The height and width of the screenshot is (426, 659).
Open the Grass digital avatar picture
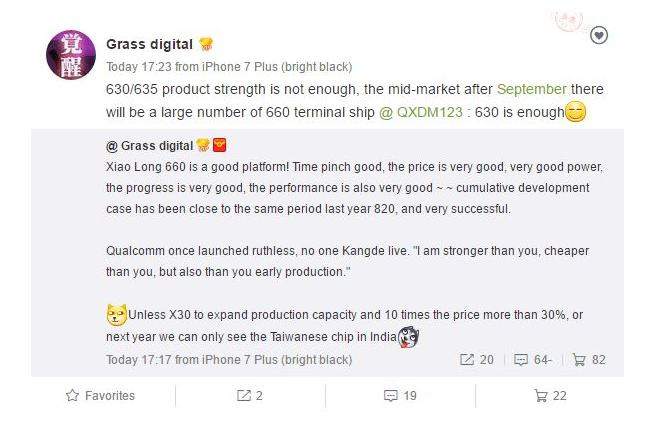71,55
